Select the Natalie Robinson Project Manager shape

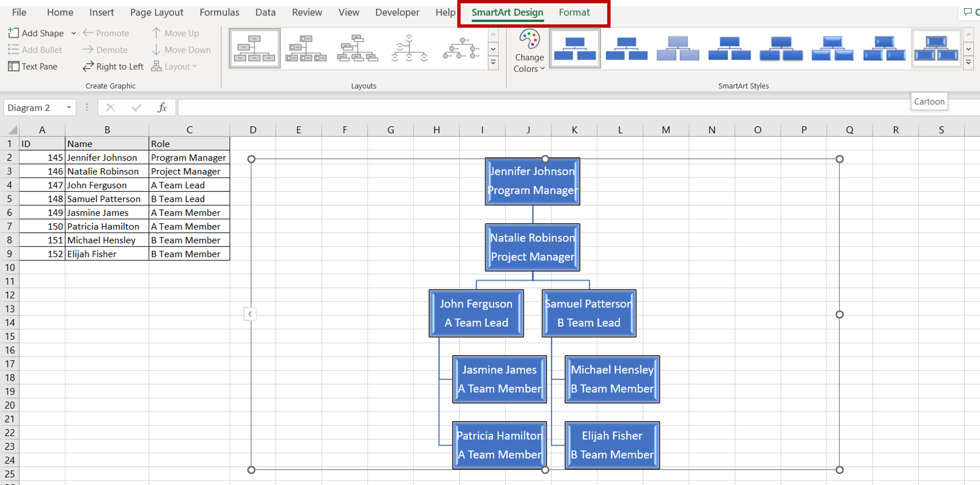(532, 247)
